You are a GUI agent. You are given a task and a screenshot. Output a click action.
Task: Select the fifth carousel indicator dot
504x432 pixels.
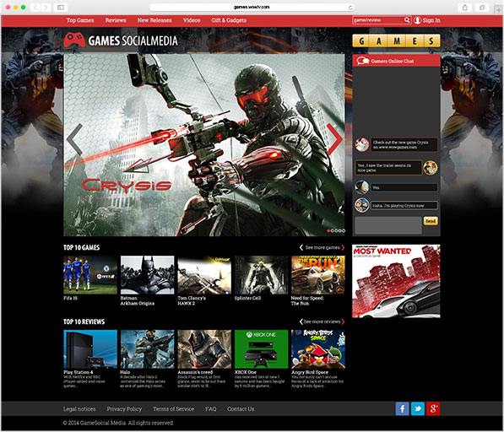[344, 230]
